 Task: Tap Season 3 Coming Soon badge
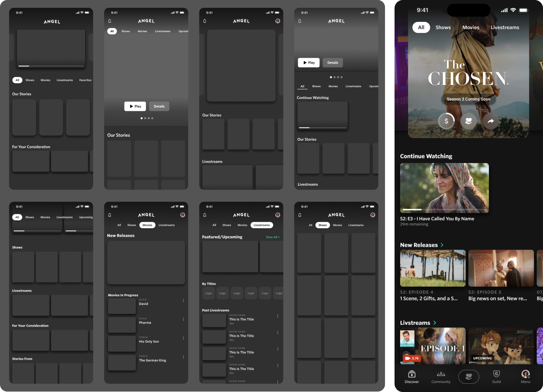point(468,99)
